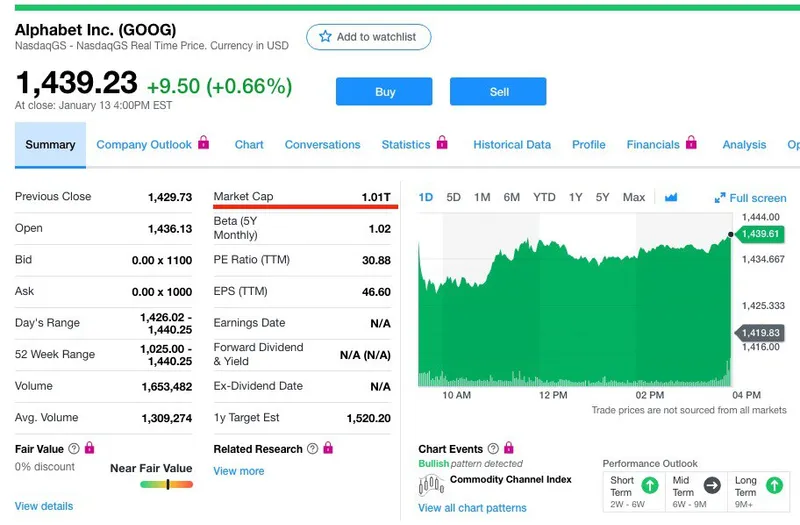Click the Fair Value help question mark icon
The height and width of the screenshot is (525, 800).
coord(74,449)
